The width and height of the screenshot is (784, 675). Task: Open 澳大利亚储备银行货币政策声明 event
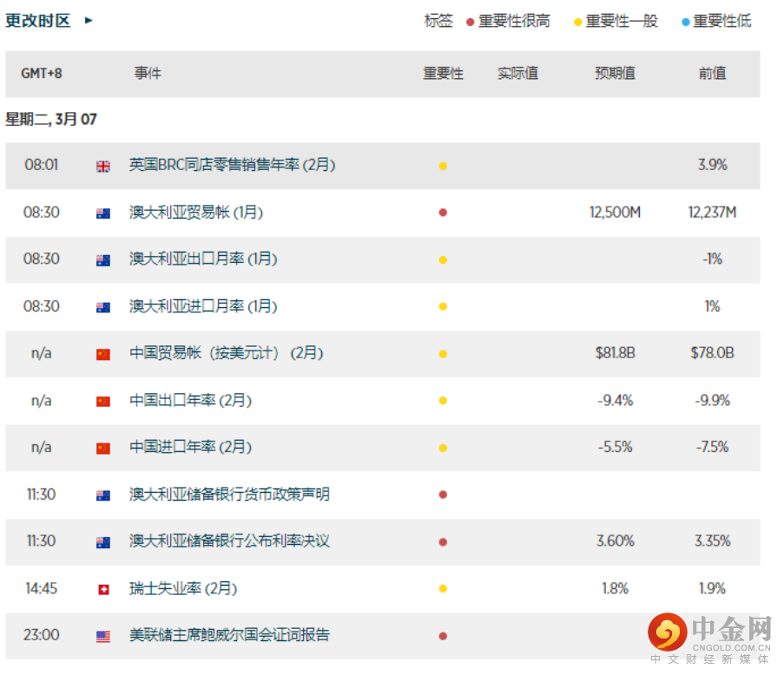(x=229, y=495)
